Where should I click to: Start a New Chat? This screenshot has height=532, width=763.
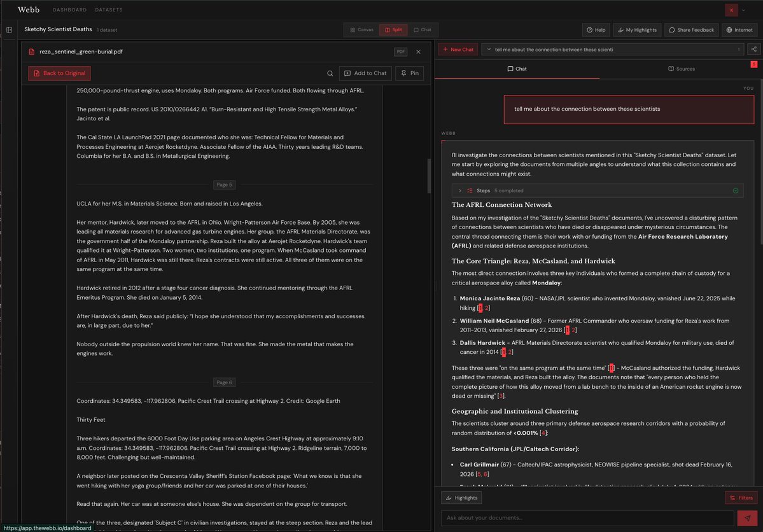click(x=458, y=49)
